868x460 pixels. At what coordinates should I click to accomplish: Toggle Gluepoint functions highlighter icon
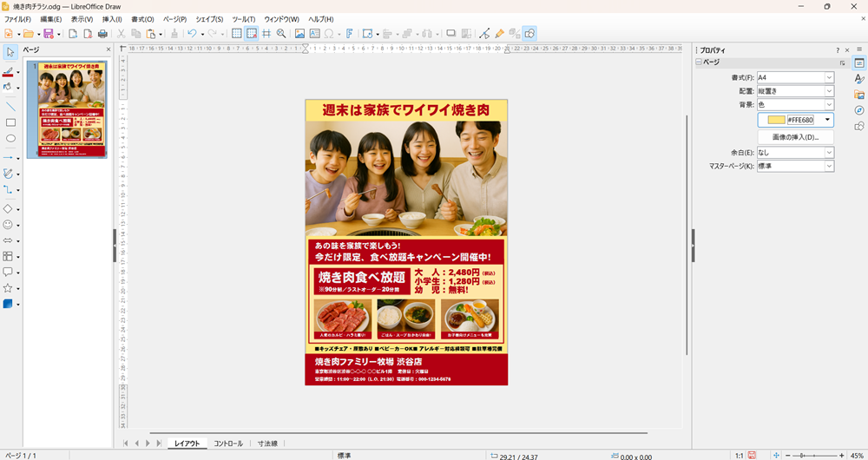click(x=499, y=34)
